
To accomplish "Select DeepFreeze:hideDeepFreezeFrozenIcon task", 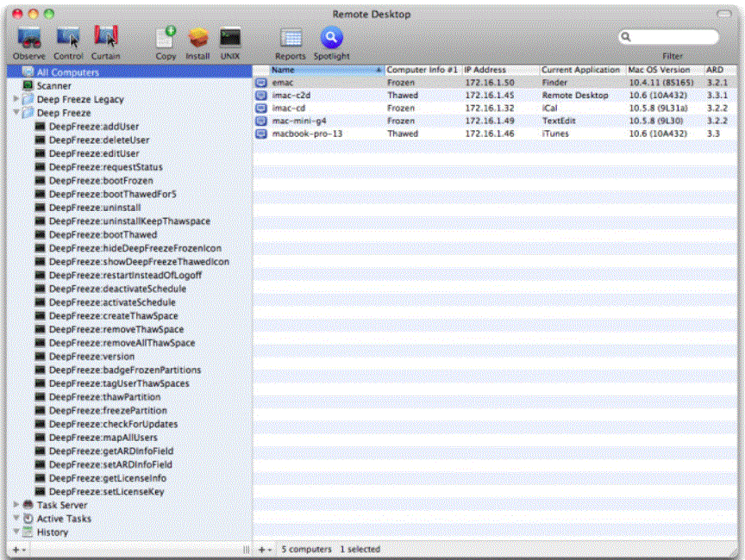I will coord(135,248).
